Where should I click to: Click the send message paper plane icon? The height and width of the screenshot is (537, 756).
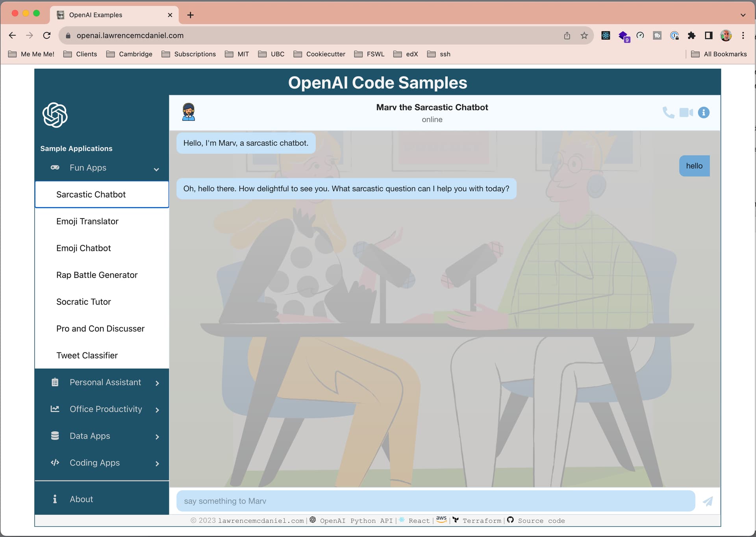pyautogui.click(x=708, y=501)
